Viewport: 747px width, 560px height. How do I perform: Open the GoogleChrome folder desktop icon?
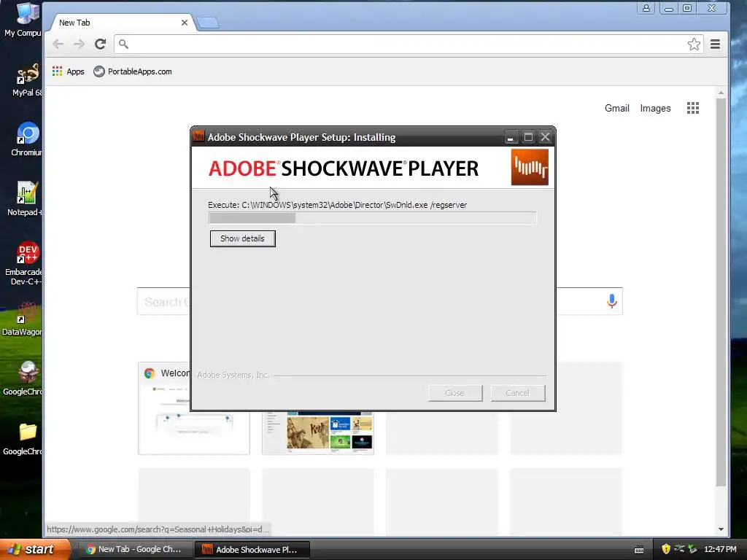23,438
